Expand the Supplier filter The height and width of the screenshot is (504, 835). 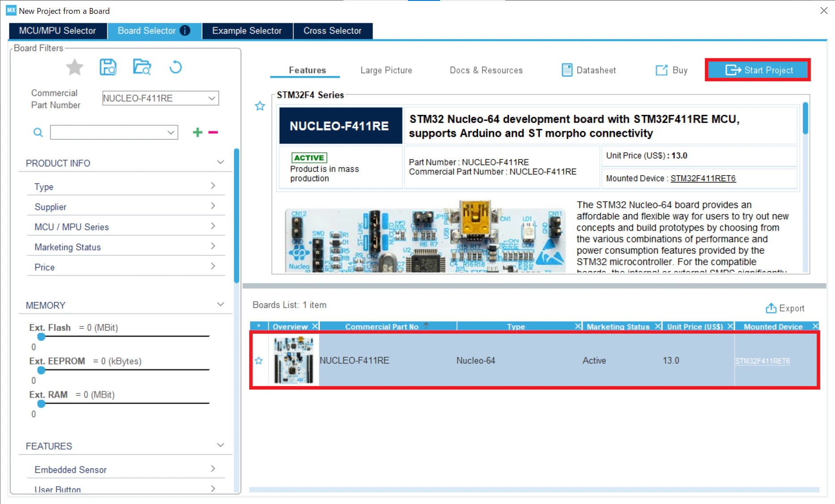(x=213, y=206)
